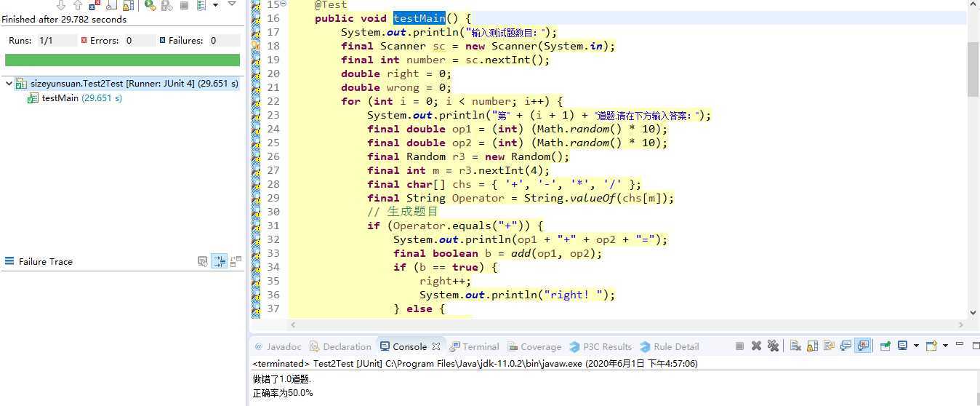
Task: Open Rule Detail tab
Action: click(670, 346)
